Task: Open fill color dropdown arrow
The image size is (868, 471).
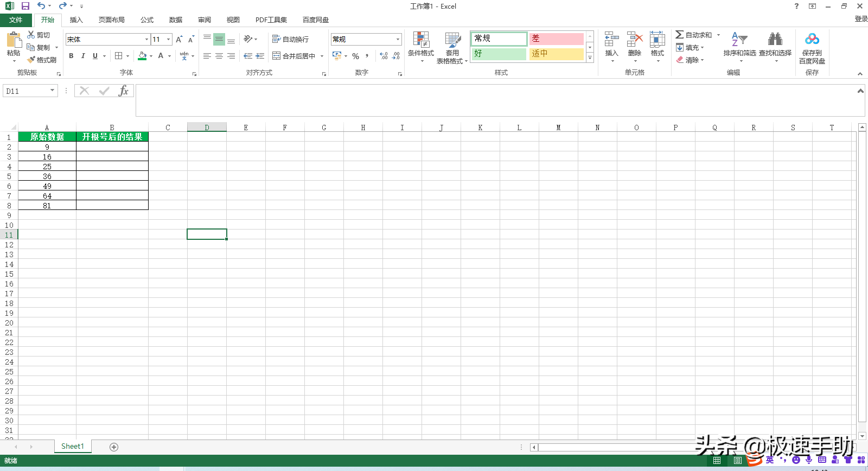Action: 151,56
